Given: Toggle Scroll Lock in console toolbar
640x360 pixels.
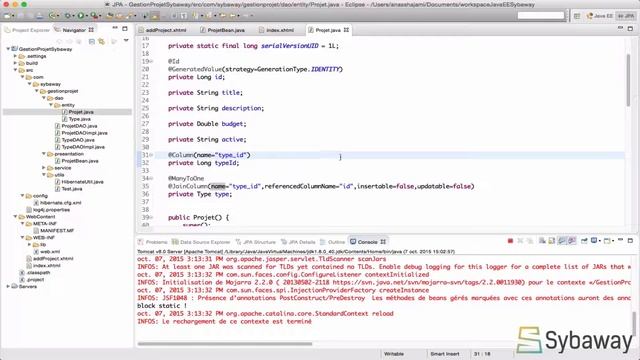Looking at the screenshot, I should coord(552,241).
